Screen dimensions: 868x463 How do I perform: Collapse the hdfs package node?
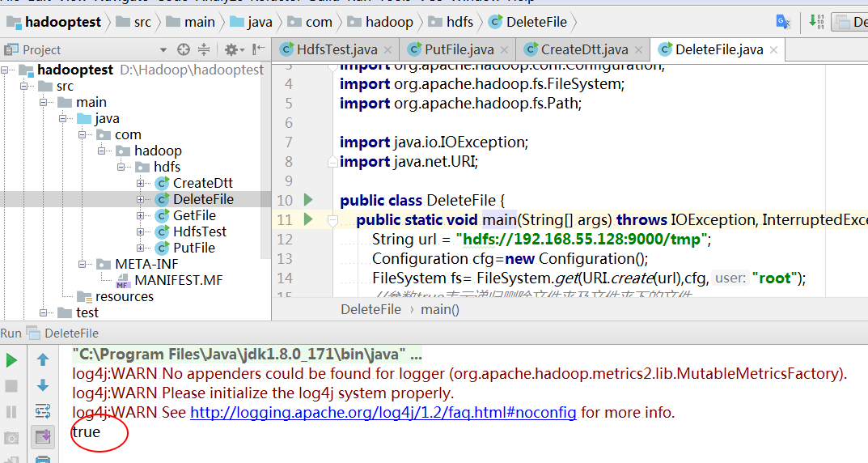pos(121,167)
